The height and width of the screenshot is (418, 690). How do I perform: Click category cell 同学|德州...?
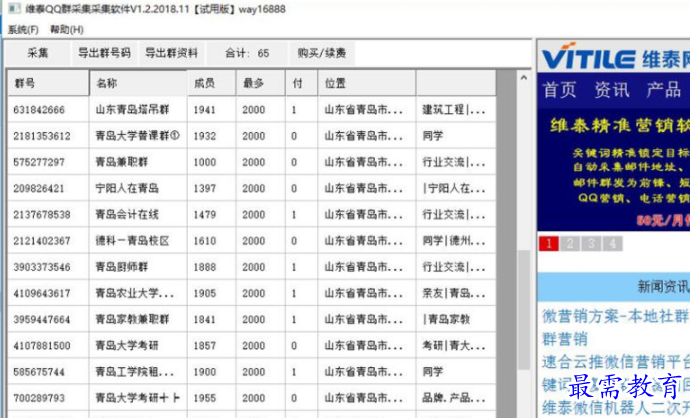point(454,241)
